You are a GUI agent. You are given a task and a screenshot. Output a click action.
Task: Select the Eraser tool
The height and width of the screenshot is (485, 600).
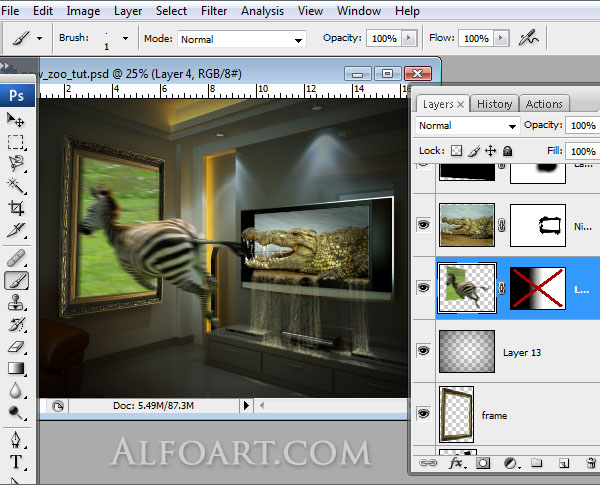pos(15,347)
